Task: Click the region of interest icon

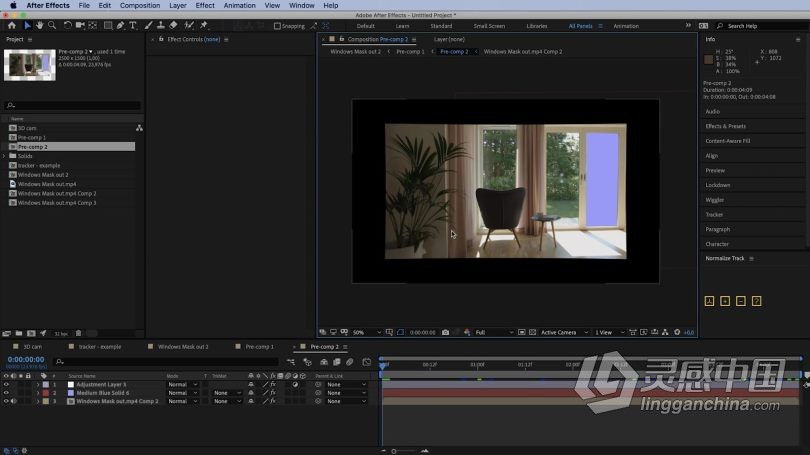Action: (522, 332)
